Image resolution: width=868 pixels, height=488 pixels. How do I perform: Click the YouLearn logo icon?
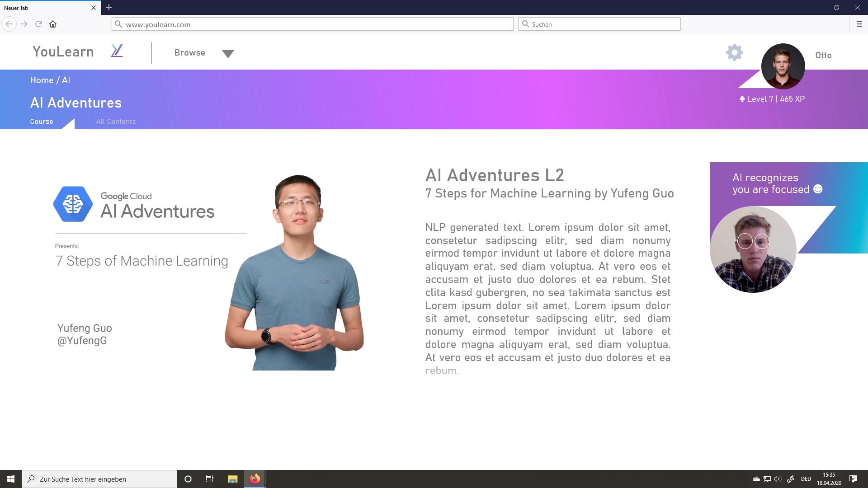[117, 51]
